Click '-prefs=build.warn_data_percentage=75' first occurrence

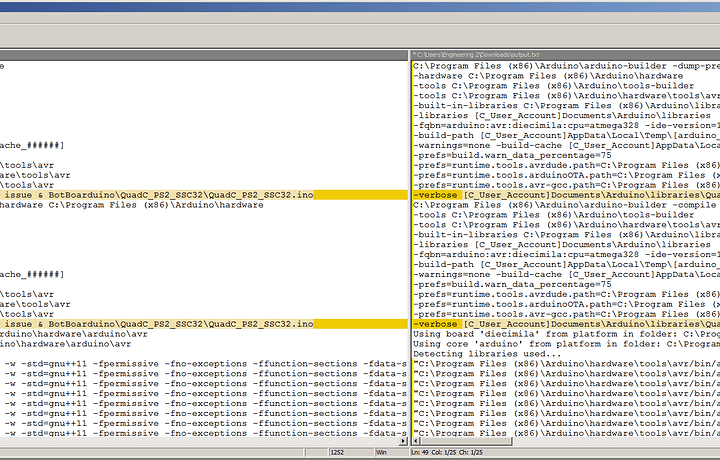coord(512,155)
